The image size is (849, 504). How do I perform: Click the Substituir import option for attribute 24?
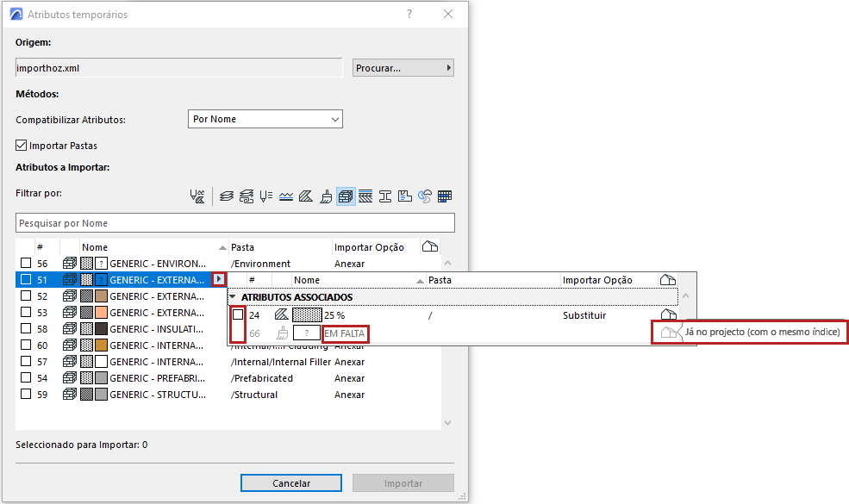(584, 315)
